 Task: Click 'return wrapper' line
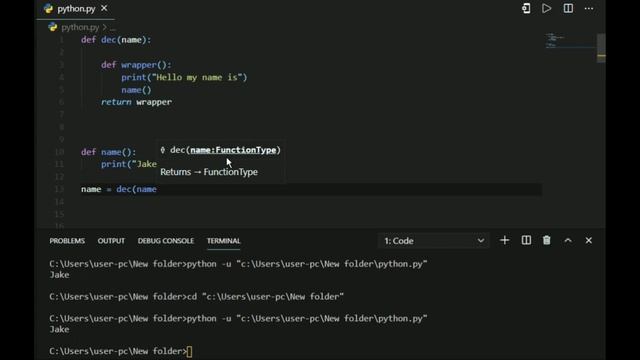pyautogui.click(x=136, y=102)
